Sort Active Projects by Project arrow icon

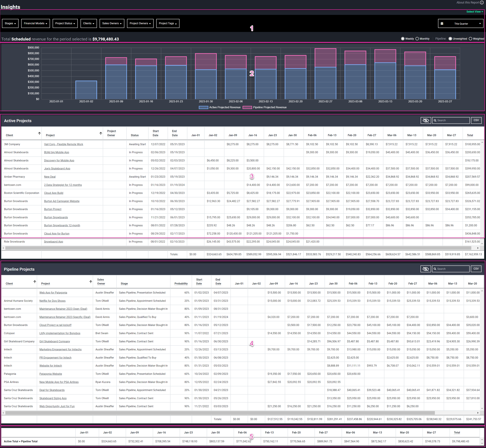(x=101, y=133)
